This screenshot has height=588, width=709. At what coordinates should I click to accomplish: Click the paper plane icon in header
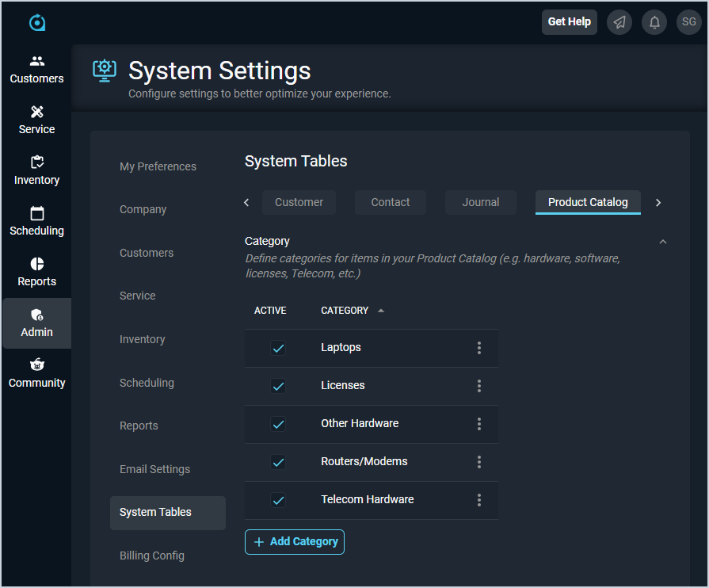[x=619, y=22]
